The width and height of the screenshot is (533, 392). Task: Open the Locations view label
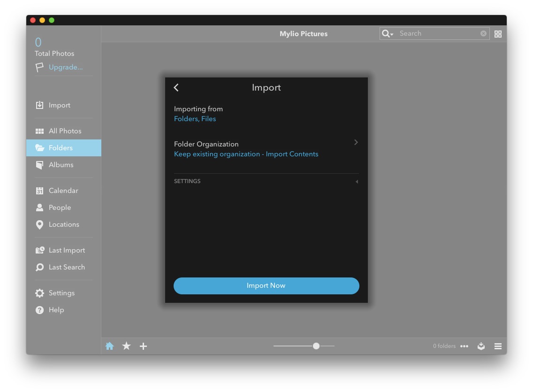point(64,225)
